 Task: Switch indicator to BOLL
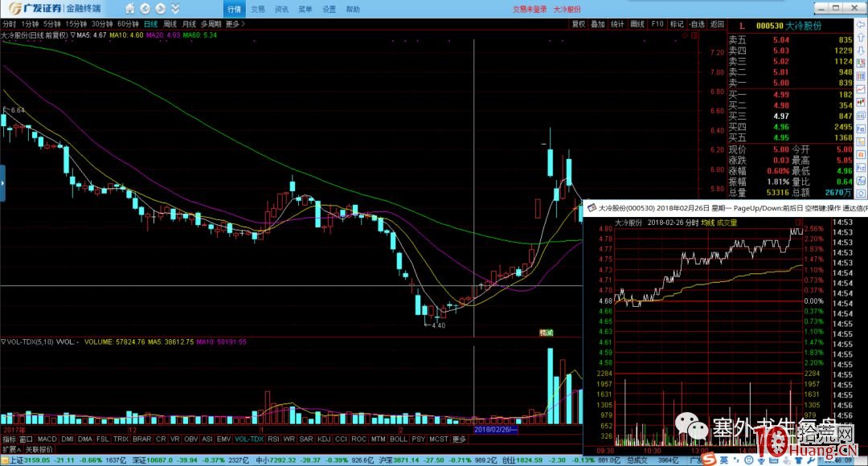click(399, 439)
